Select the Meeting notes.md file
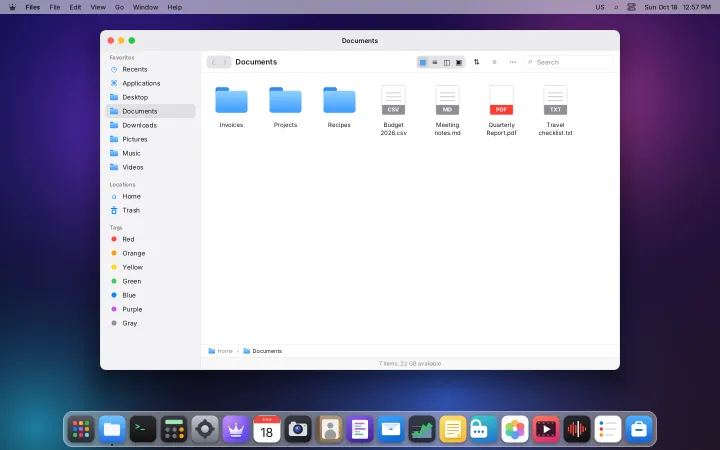The height and width of the screenshot is (450, 720). [447, 111]
